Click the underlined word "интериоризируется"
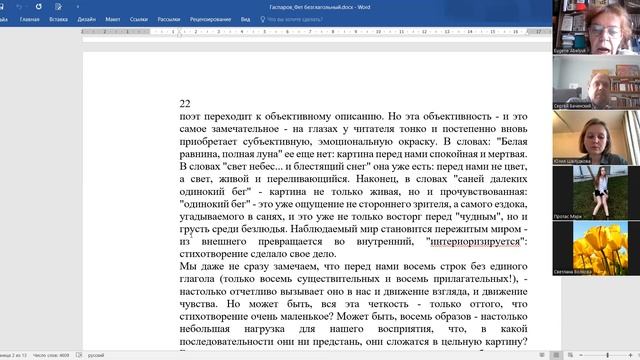The width and height of the screenshot is (640, 360). pyautogui.click(x=475, y=242)
